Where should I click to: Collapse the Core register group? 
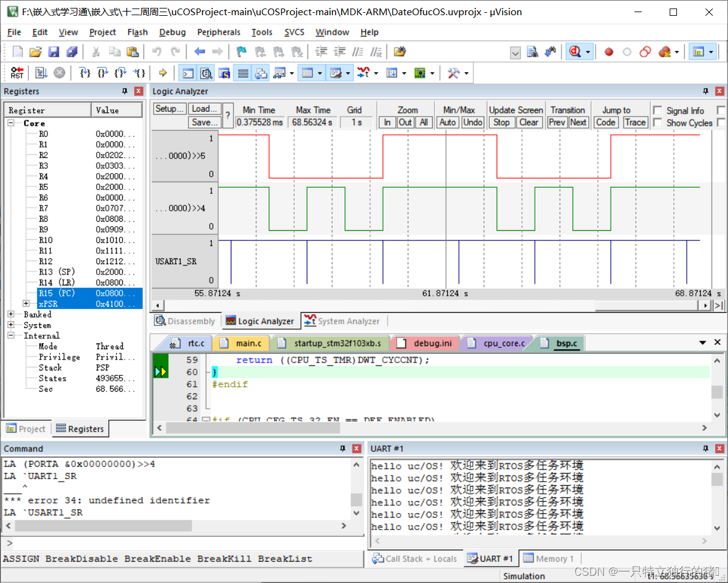[11, 123]
